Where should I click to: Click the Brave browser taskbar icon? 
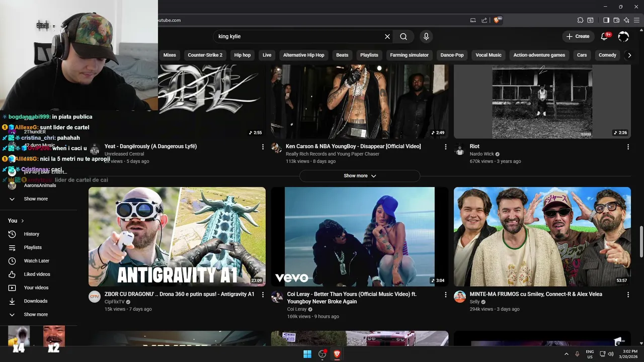point(337,354)
